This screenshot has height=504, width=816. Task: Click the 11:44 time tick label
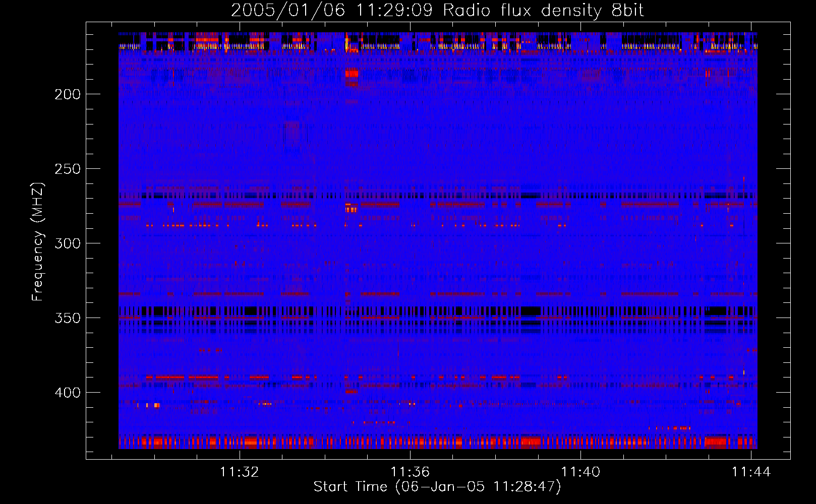point(751,472)
